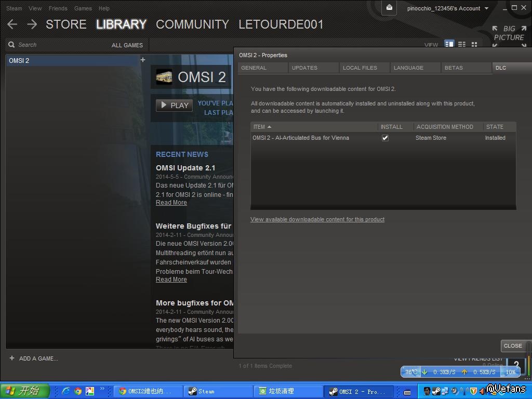Viewport: 532px width, 399px height.
Task: Go to the STORE section
Action: 66,24
